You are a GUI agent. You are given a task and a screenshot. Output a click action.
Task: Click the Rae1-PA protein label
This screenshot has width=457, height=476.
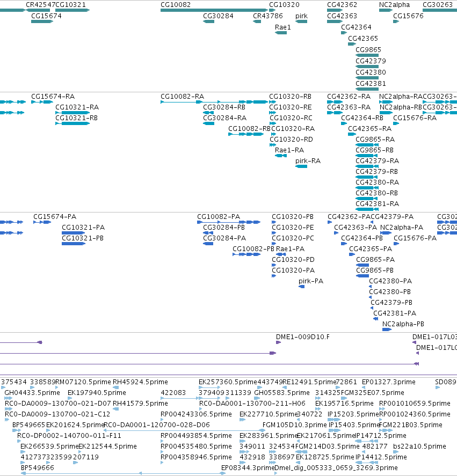(x=290, y=249)
